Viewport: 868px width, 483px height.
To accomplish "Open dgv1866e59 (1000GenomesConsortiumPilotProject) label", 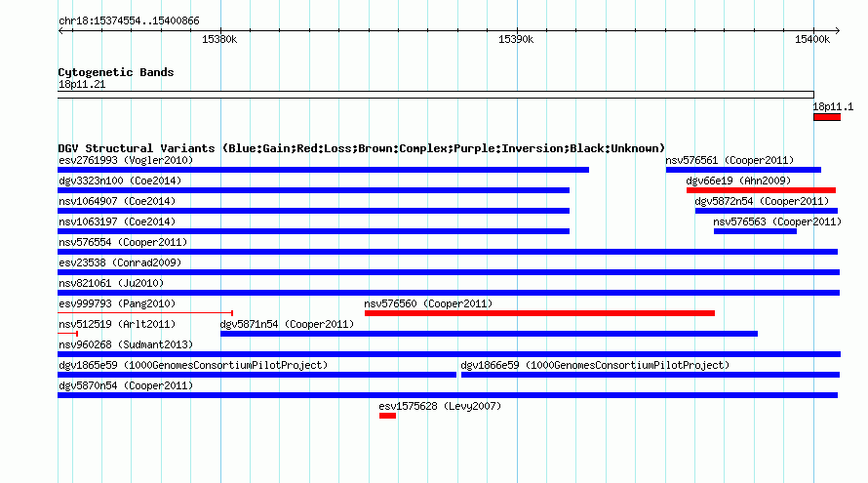I will tap(595, 365).
